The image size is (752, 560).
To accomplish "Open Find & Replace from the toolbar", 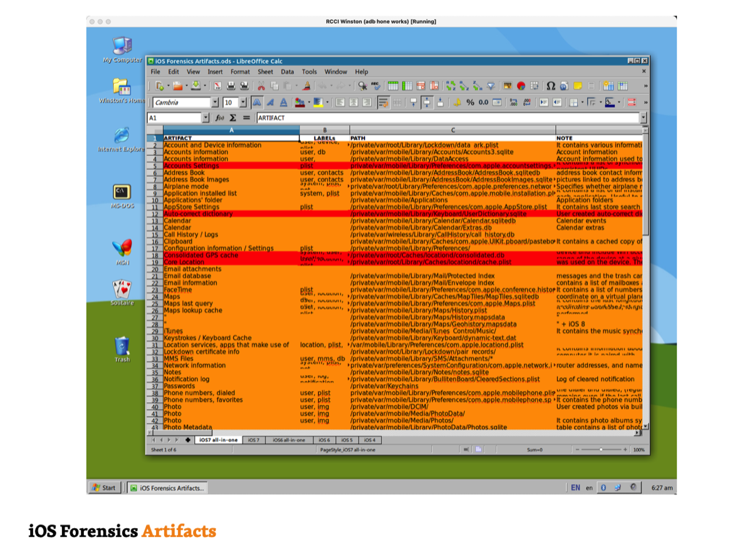I will click(x=362, y=86).
